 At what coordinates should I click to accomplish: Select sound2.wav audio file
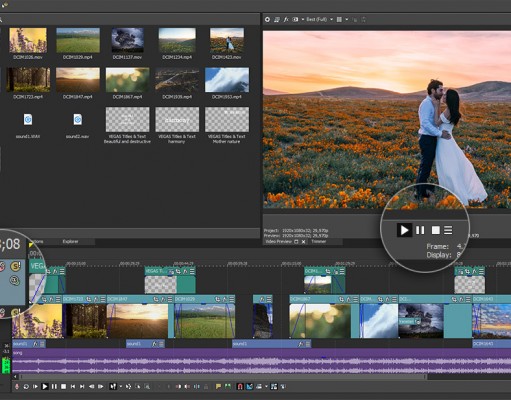78,119
